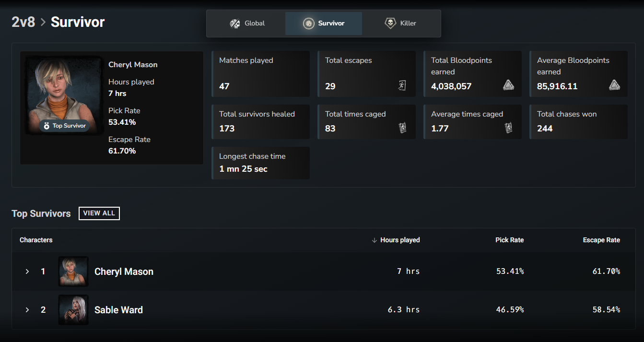The height and width of the screenshot is (342, 644).
Task: Click Cheryl Mason's large portrait
Action: [65, 95]
